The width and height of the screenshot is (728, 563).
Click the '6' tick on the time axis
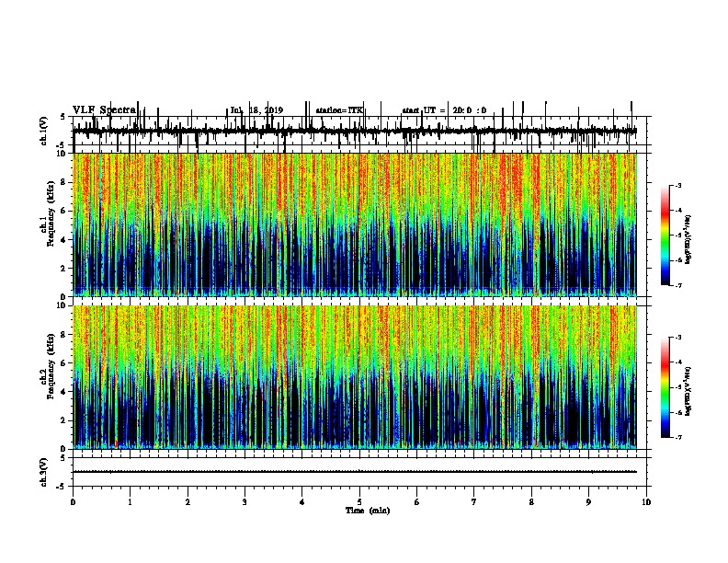pos(417,502)
